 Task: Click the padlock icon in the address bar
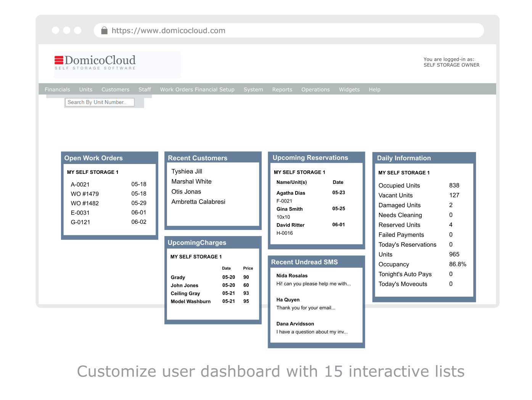coord(104,30)
